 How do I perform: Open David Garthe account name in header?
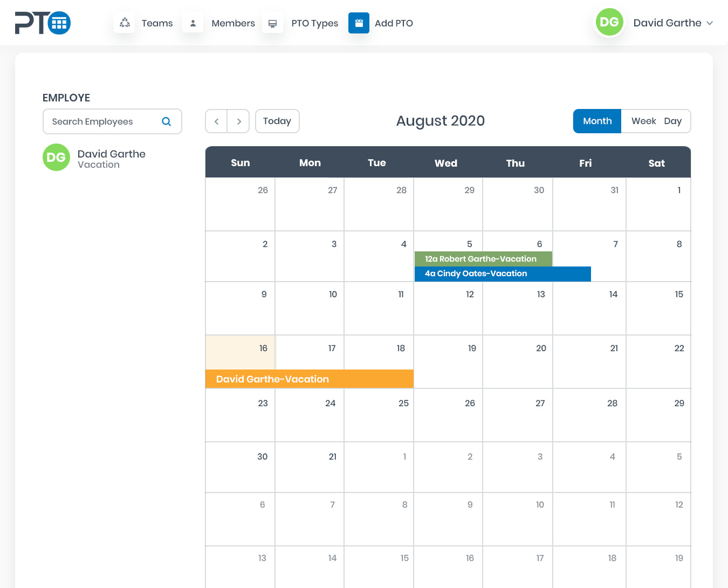(x=667, y=23)
